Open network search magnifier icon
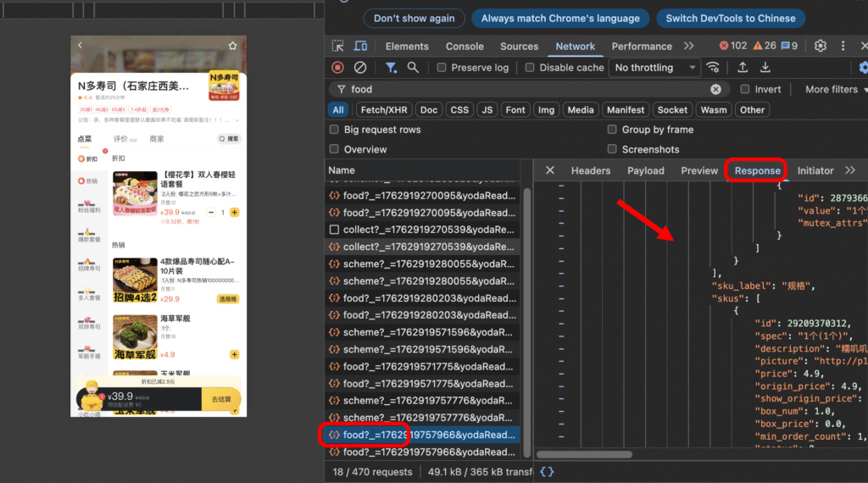The width and height of the screenshot is (868, 483). 413,68
